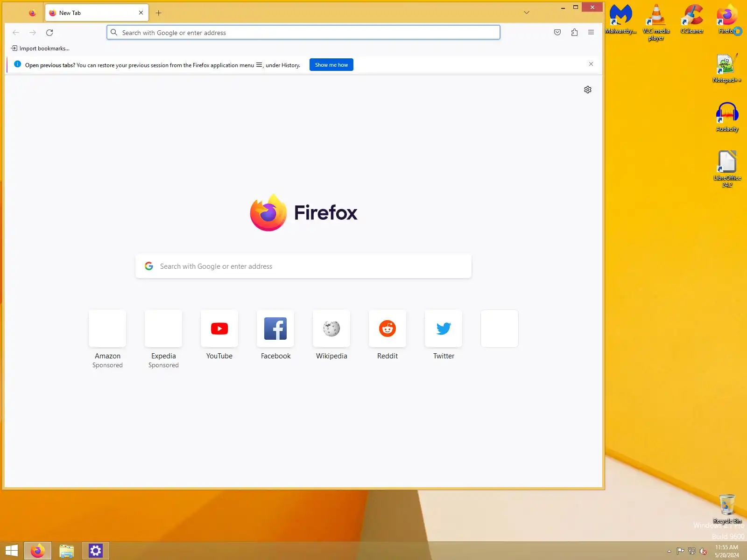Open the network tray icon
747x560 pixels.
pyautogui.click(x=691, y=551)
